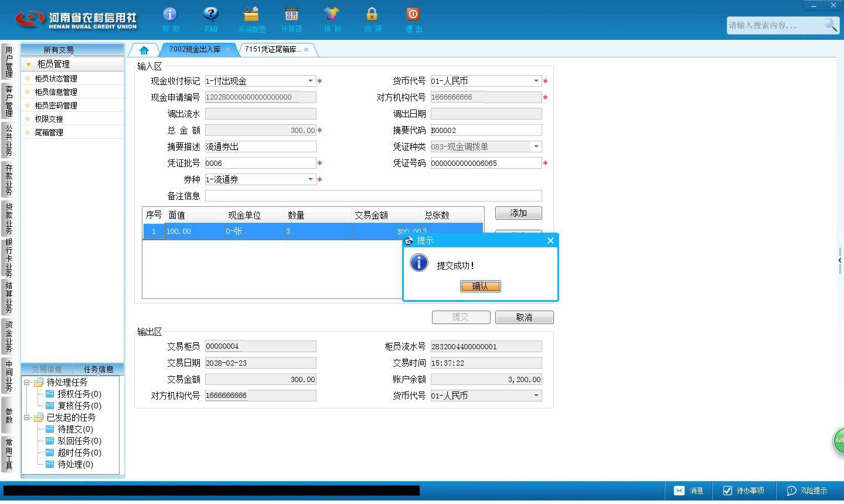Select the 交易信息 tab
The width and height of the screenshot is (844, 504).
47,369
